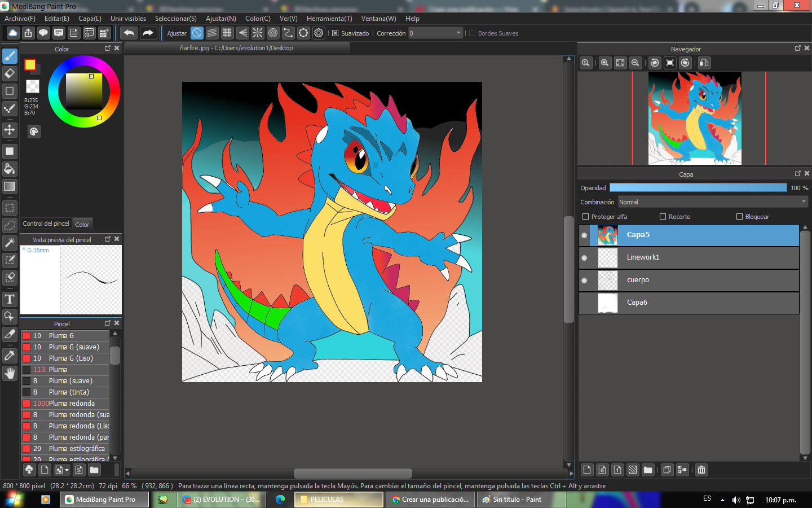
Task: Choose the Move tool
Action: point(10,130)
